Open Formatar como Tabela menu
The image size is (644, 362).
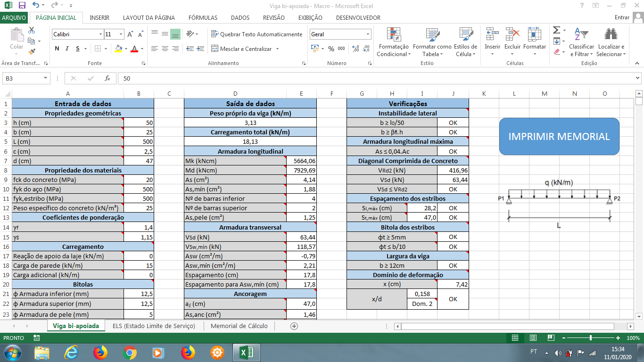click(432, 42)
